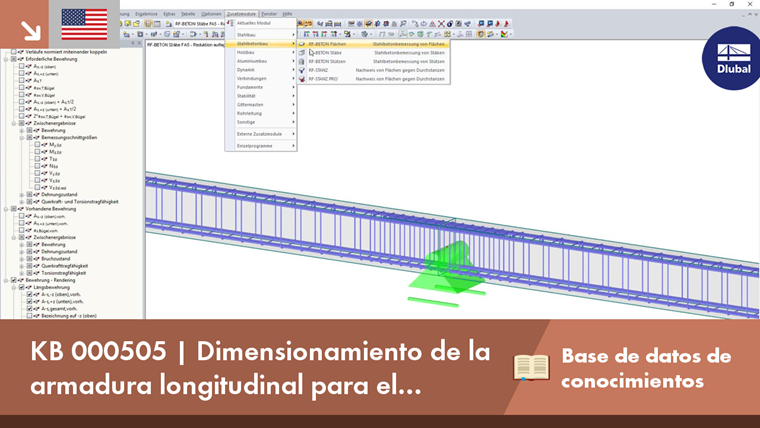Click the RF-BETON Stützen module icon
The image size is (760, 428).
click(302, 62)
